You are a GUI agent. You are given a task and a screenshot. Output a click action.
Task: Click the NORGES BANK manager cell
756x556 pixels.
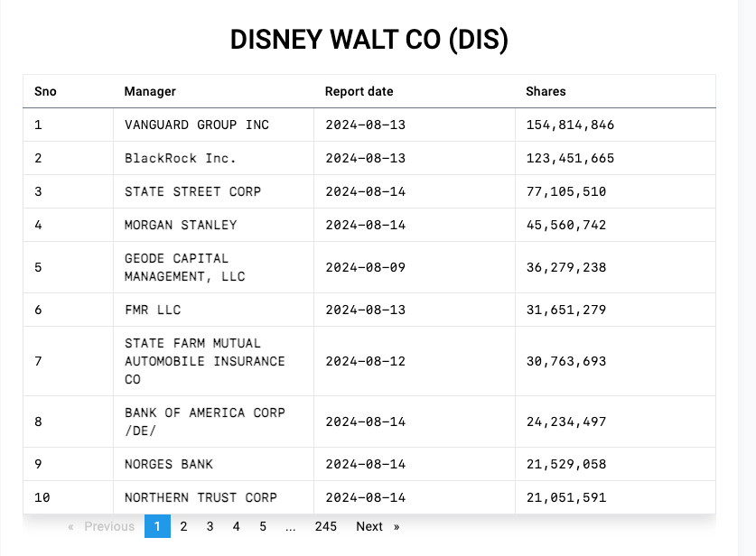click(x=169, y=464)
